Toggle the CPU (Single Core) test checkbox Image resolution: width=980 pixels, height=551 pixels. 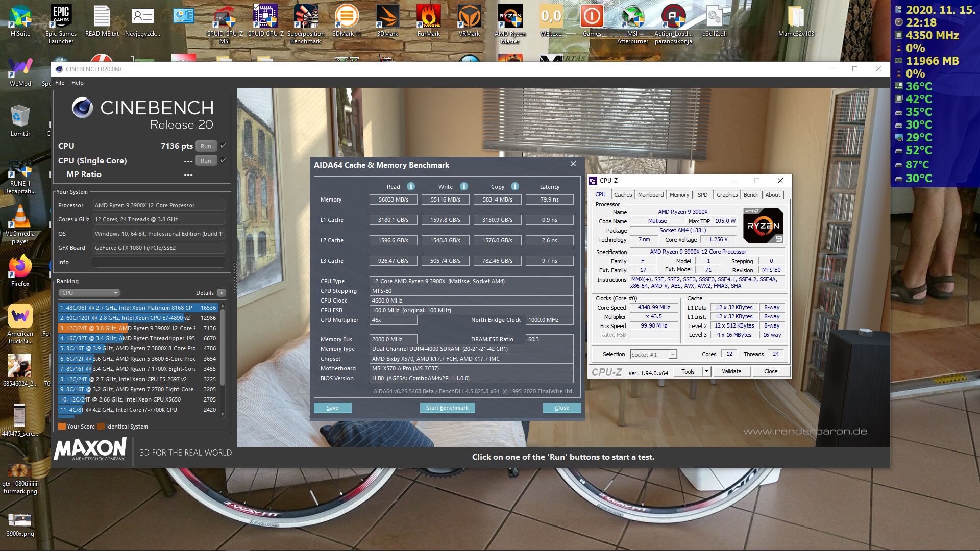point(223,160)
